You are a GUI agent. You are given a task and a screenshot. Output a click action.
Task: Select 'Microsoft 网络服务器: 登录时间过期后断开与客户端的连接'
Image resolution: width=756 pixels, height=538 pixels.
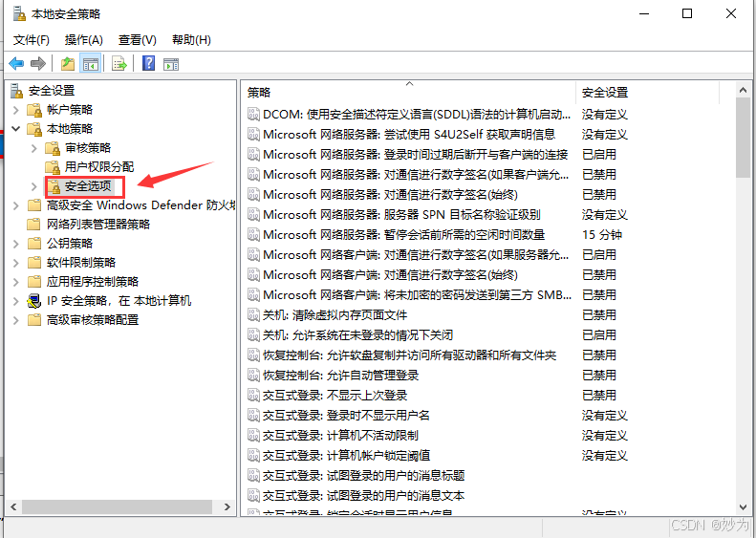pyautogui.click(x=415, y=154)
